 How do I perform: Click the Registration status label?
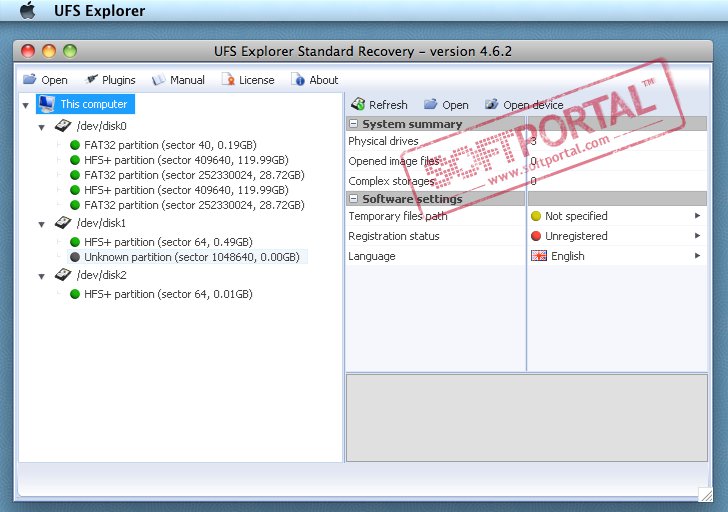click(394, 236)
